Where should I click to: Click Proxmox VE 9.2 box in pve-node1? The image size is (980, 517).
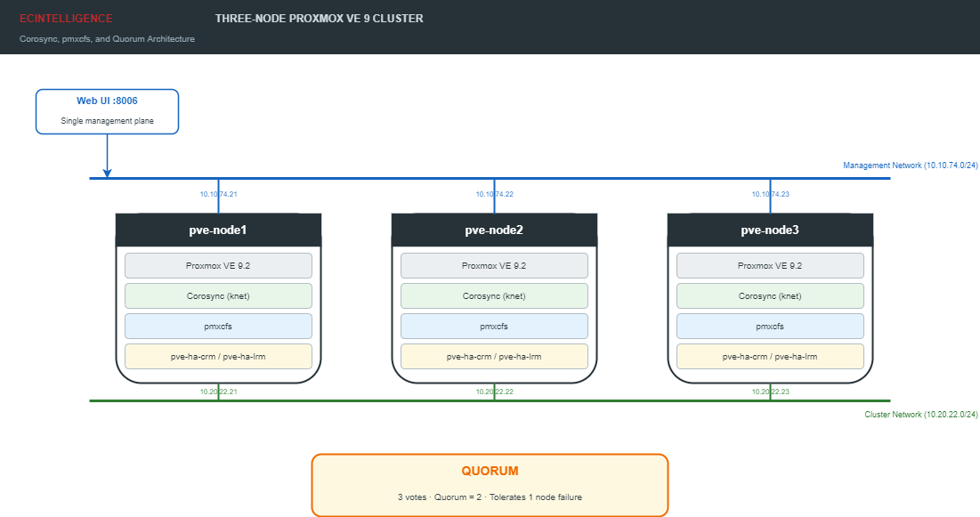218,266
